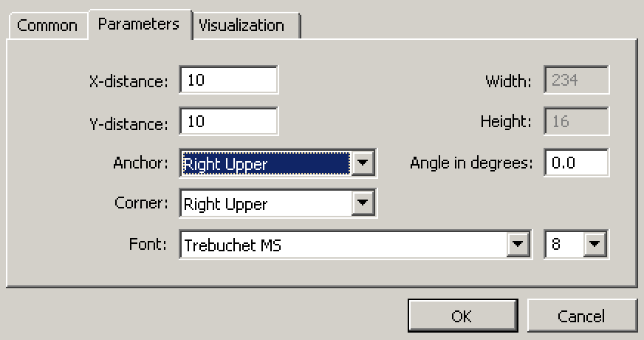Click the highlighted Anchor value Right Upper
Image resolution: width=644 pixels, height=340 pixels.
[x=265, y=163]
